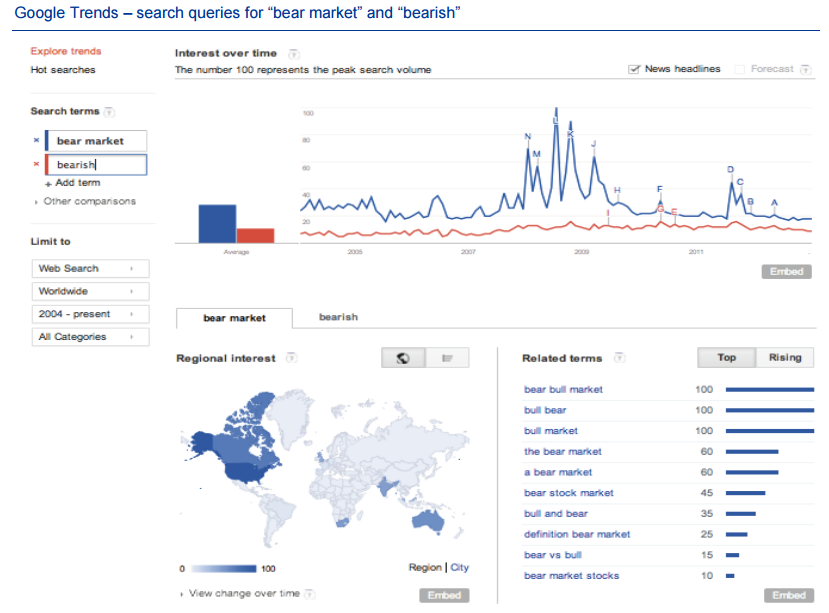Click the 'bear market' search term field

96,141
